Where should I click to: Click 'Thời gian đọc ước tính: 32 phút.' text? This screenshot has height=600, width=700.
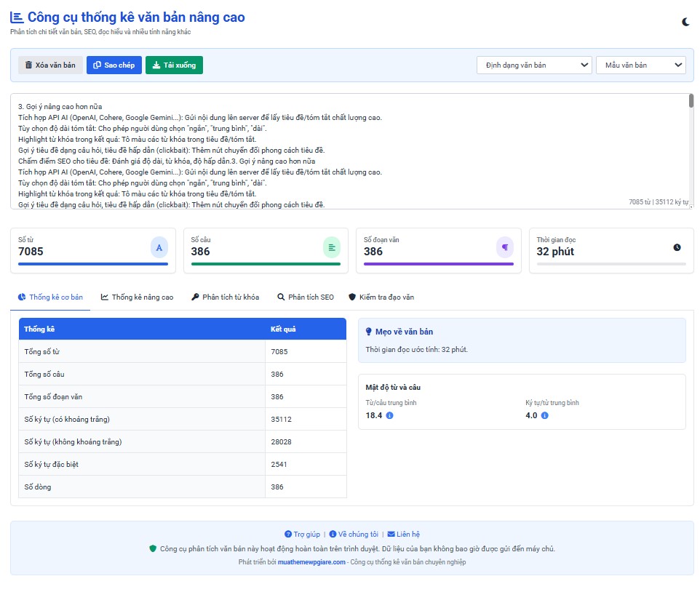[416, 349]
